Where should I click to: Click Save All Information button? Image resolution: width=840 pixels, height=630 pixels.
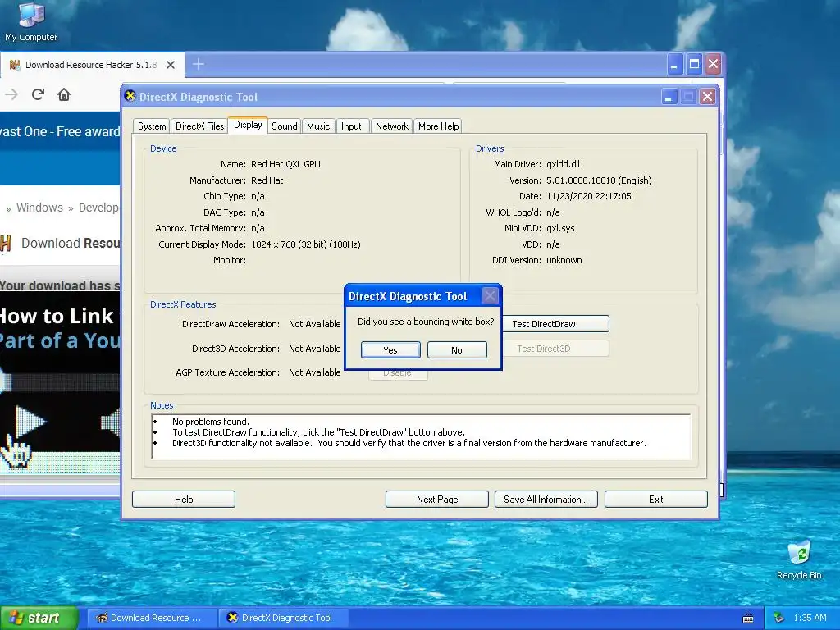pyautogui.click(x=546, y=500)
